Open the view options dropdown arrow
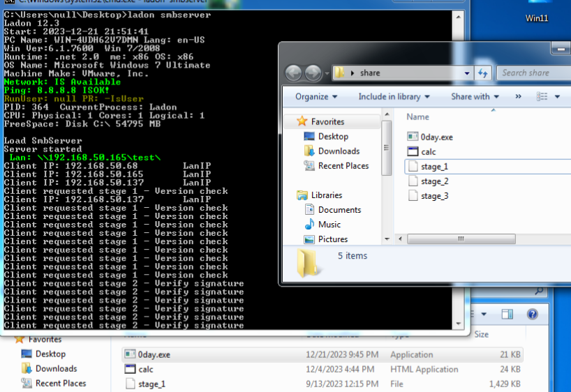 pos(557,96)
